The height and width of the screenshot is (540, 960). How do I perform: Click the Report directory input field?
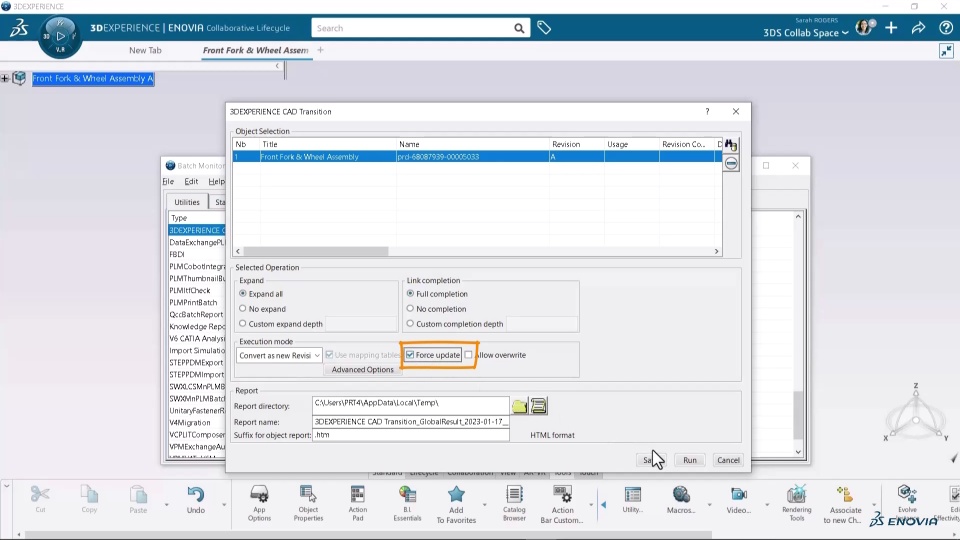point(410,404)
